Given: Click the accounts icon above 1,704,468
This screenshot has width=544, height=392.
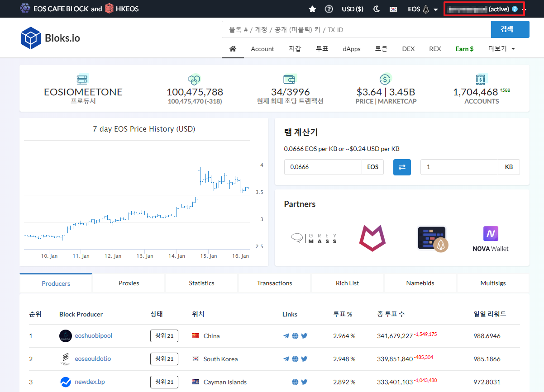Looking at the screenshot, I should point(481,80).
